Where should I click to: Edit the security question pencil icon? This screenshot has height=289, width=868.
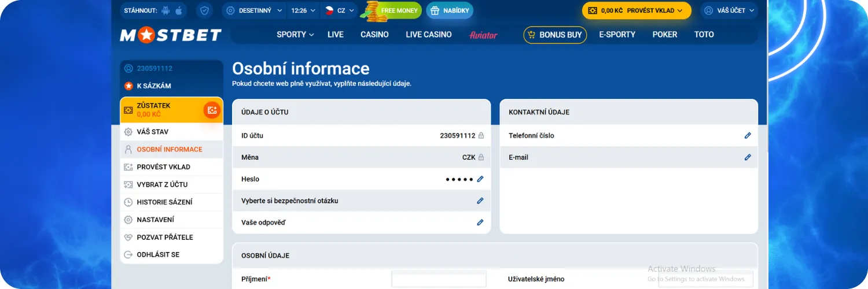point(480,201)
